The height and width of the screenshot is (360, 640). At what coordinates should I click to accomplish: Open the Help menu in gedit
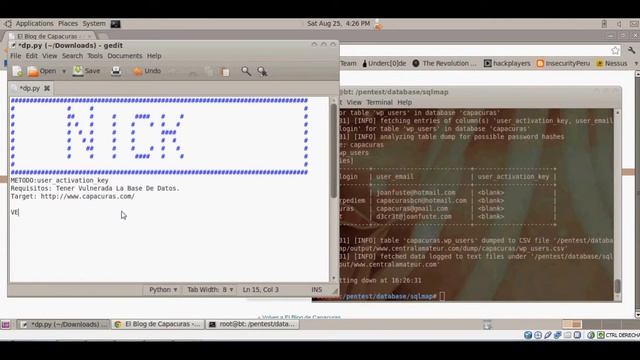click(x=154, y=56)
